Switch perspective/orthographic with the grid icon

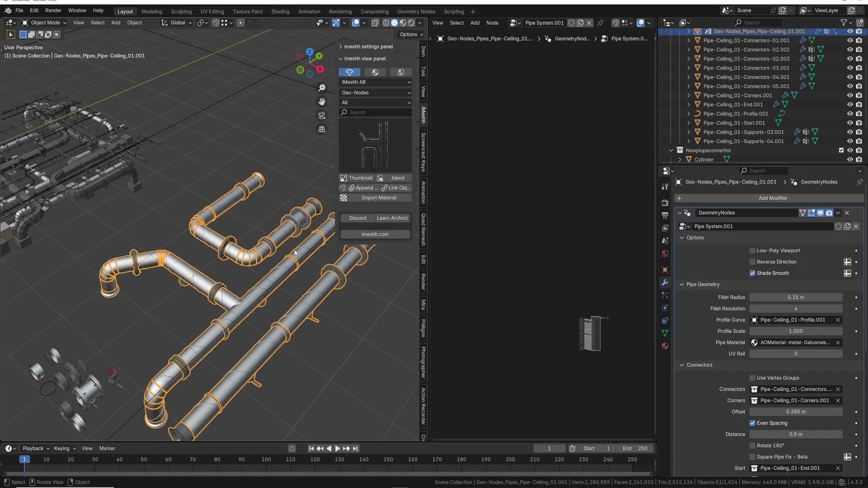pyautogui.click(x=322, y=129)
